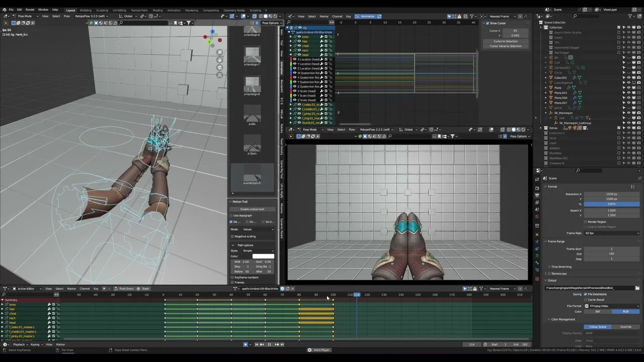Click the Stash button
The image size is (644, 362).
coord(143,289)
